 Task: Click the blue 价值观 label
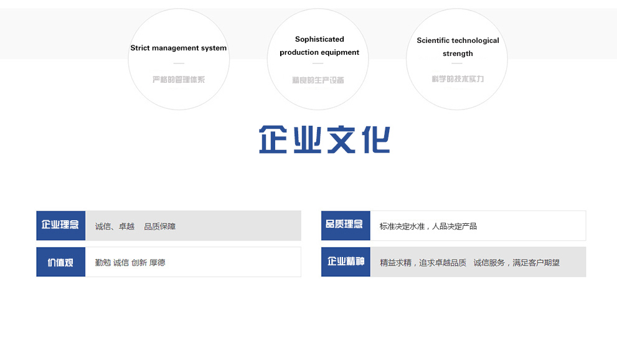coord(60,262)
